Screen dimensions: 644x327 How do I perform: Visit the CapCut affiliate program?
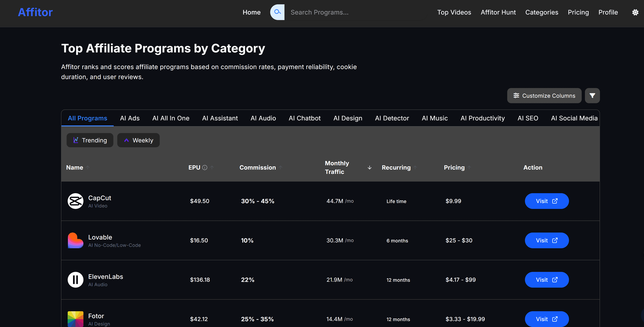click(x=547, y=201)
